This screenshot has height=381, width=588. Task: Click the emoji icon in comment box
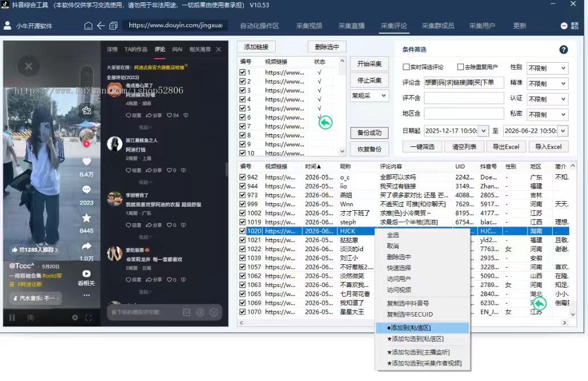coord(214,312)
